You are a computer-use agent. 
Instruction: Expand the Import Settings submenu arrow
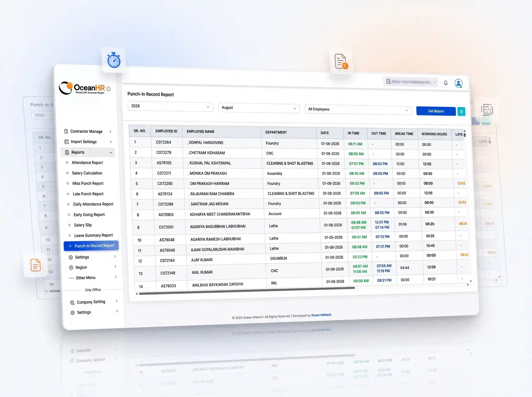111,142
